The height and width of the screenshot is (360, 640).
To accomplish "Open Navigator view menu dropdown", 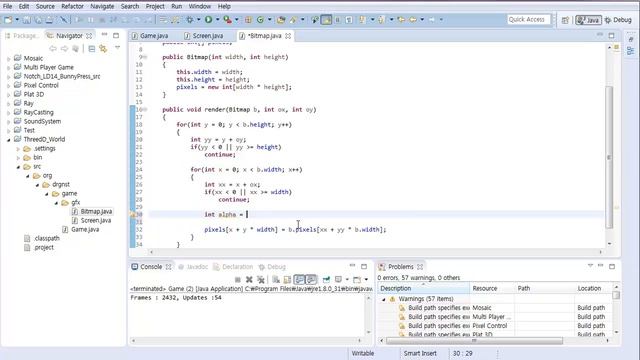I will coord(118,48).
